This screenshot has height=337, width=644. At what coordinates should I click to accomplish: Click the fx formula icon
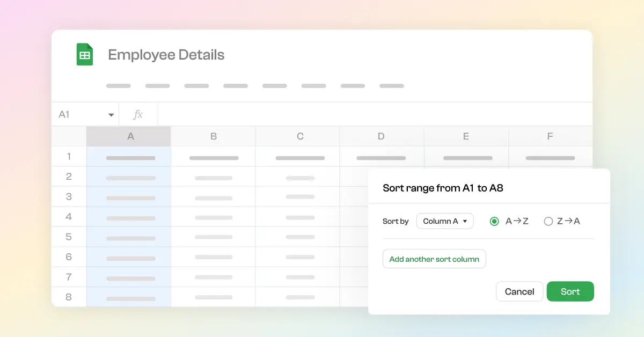coord(138,114)
